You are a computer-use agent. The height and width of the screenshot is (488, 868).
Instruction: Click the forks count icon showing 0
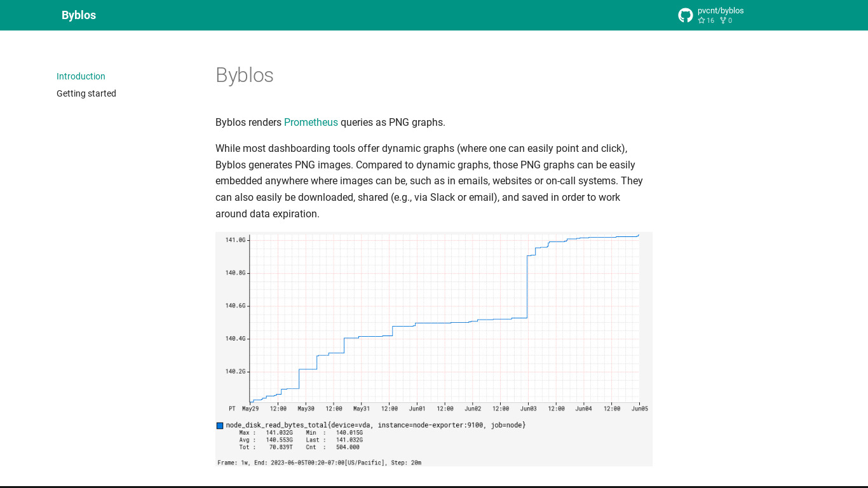(x=723, y=20)
